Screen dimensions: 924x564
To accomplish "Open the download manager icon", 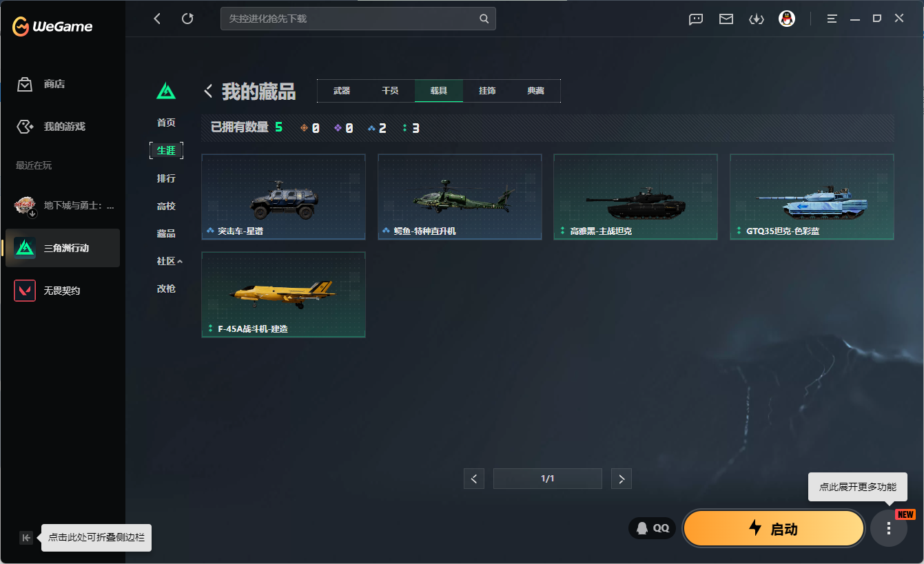I will tap(757, 19).
